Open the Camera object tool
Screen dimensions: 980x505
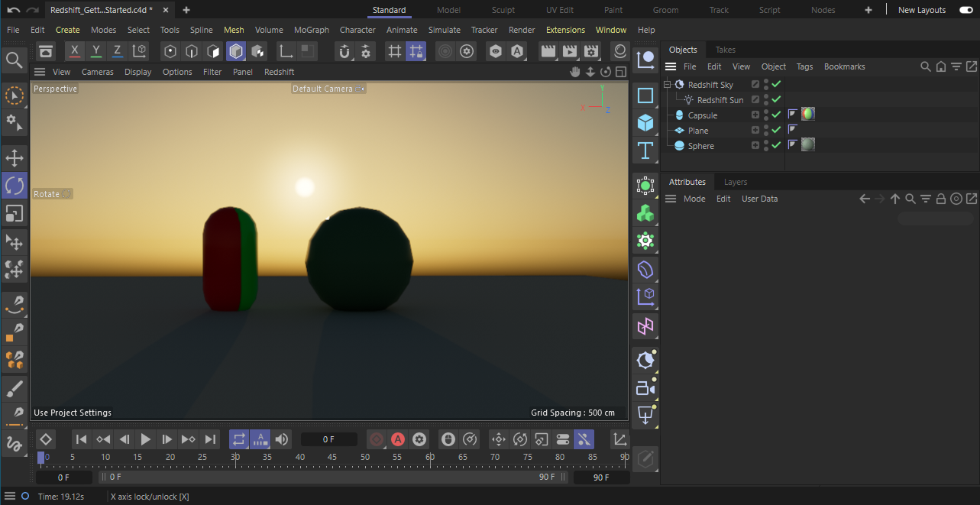645,388
